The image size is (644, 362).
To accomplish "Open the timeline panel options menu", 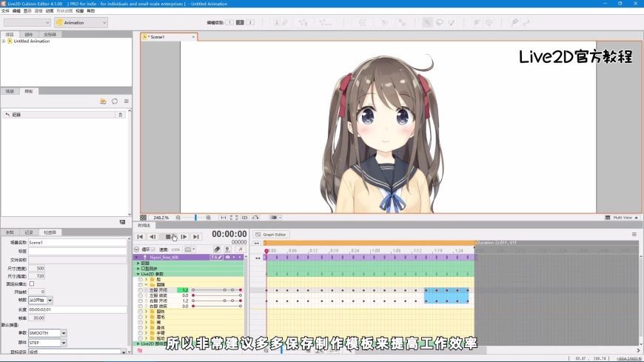I will pos(634,234).
